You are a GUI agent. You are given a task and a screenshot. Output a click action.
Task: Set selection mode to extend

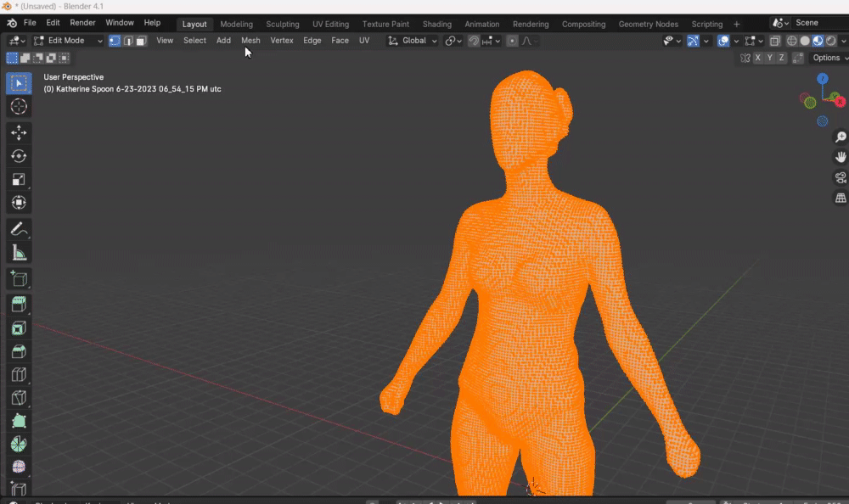point(25,58)
